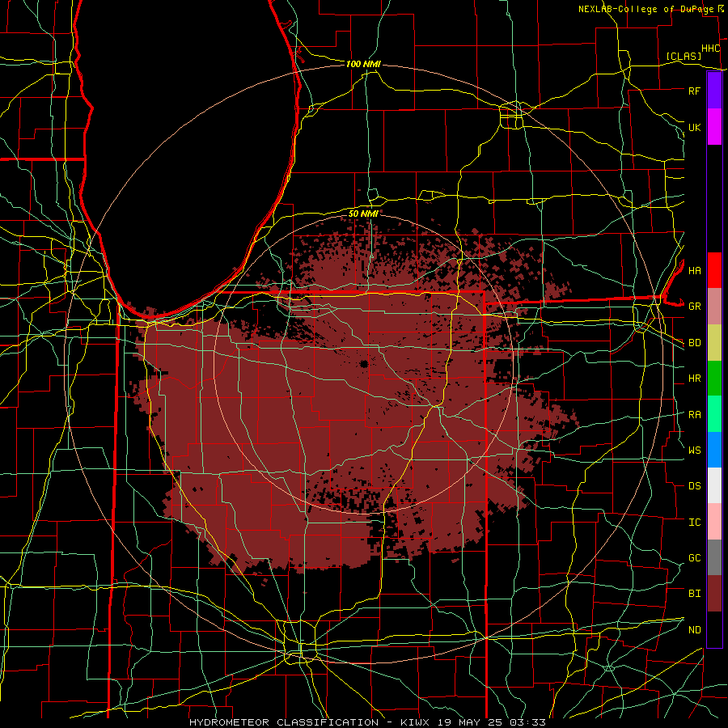Viewport: 728px width, 728px height.
Task: Click the UK magenta legend swatch
Action: 714,127
